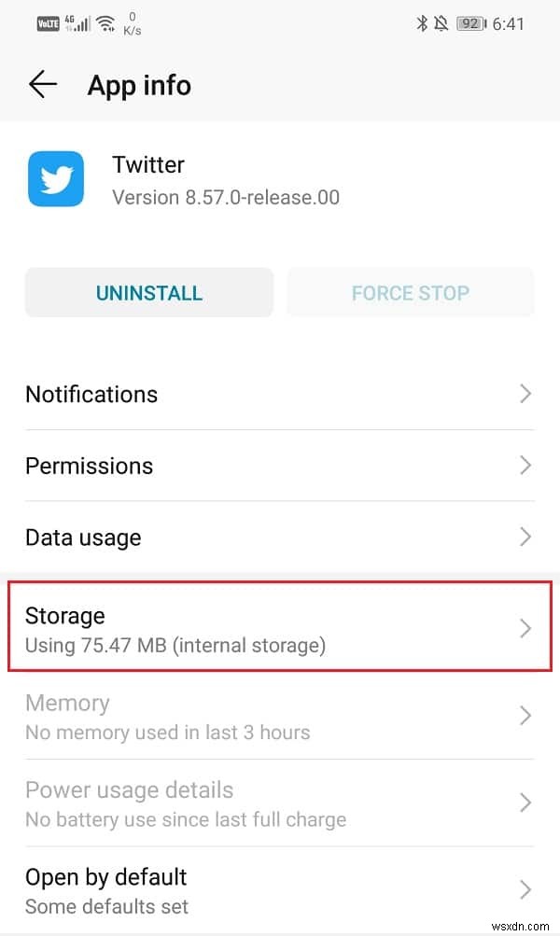Tap the Twitter bird app icon
This screenshot has width=560, height=936.
click(x=55, y=179)
